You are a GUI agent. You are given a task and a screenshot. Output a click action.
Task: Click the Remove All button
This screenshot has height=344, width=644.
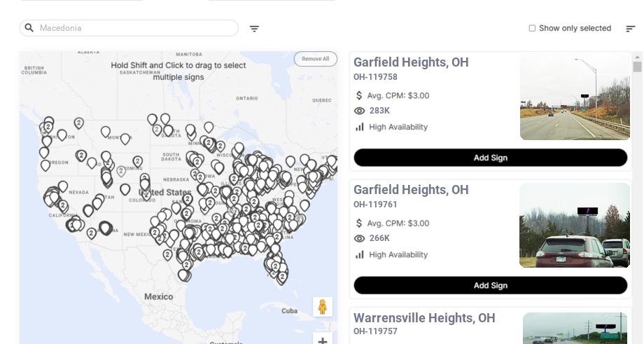[x=315, y=59]
